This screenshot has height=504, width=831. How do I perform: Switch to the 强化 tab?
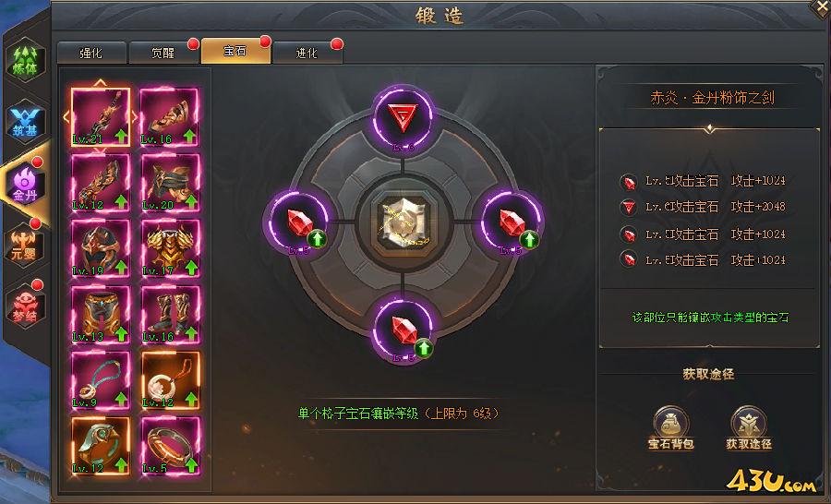(x=91, y=53)
